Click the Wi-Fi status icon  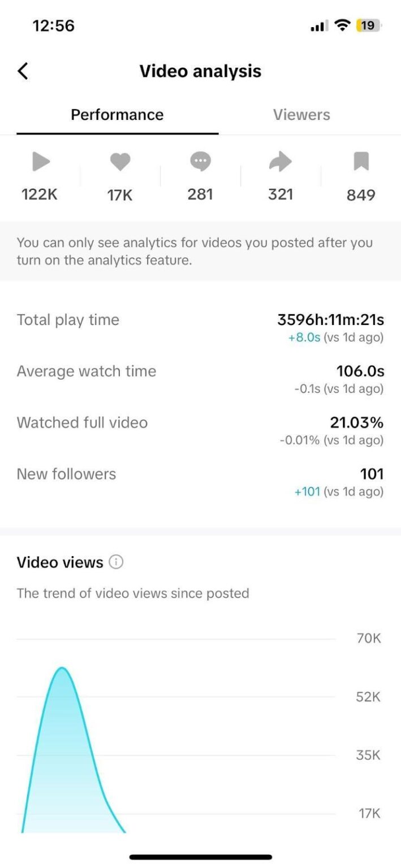[342, 25]
